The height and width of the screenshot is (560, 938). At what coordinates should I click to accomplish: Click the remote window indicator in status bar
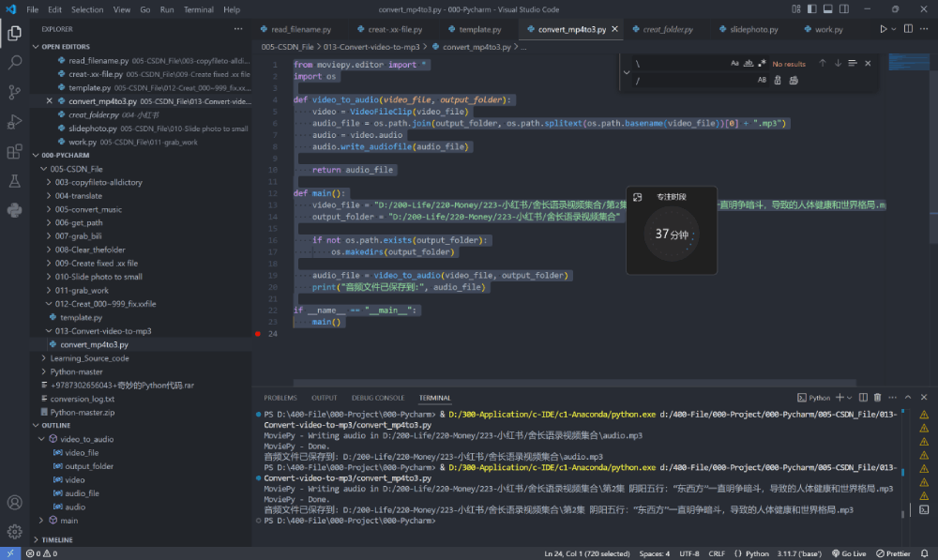10,553
